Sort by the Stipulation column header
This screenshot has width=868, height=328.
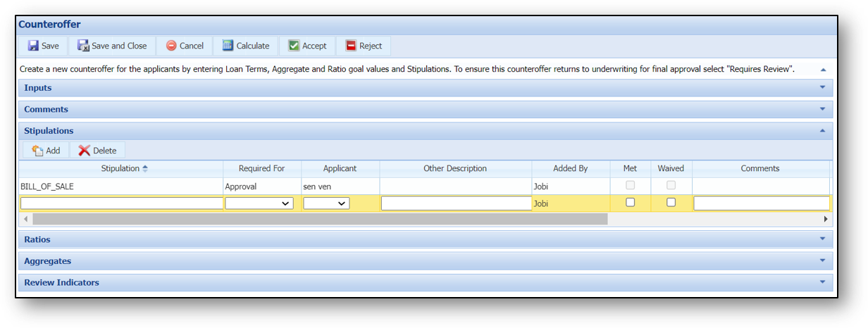120,168
